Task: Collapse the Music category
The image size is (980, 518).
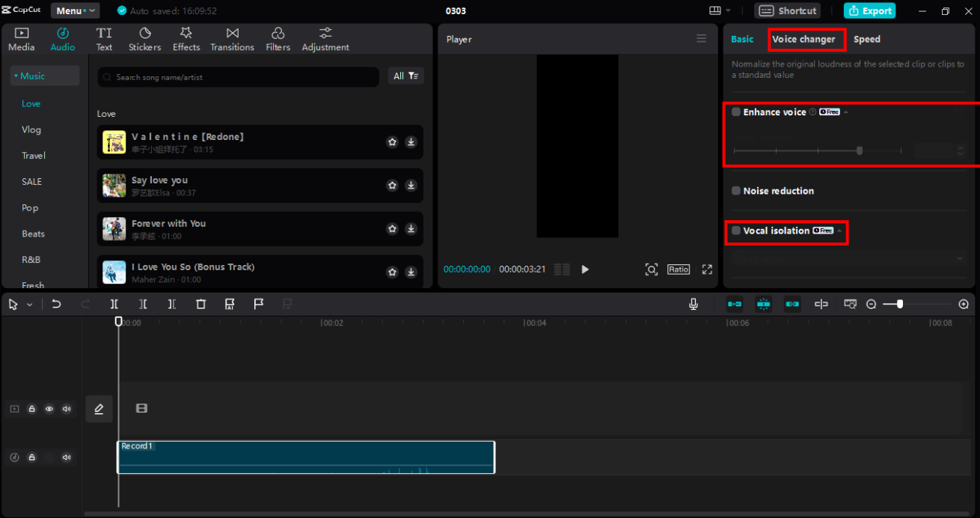Action: (45, 76)
